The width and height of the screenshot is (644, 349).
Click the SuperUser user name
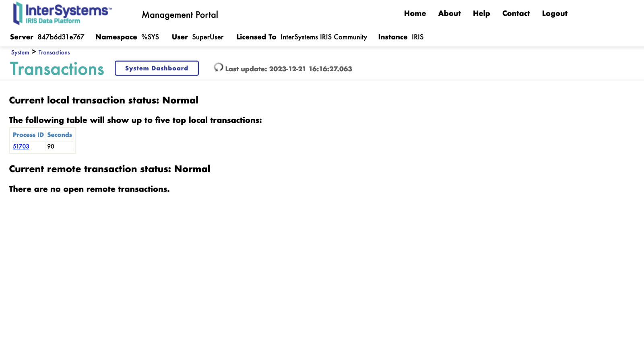pos(208,37)
